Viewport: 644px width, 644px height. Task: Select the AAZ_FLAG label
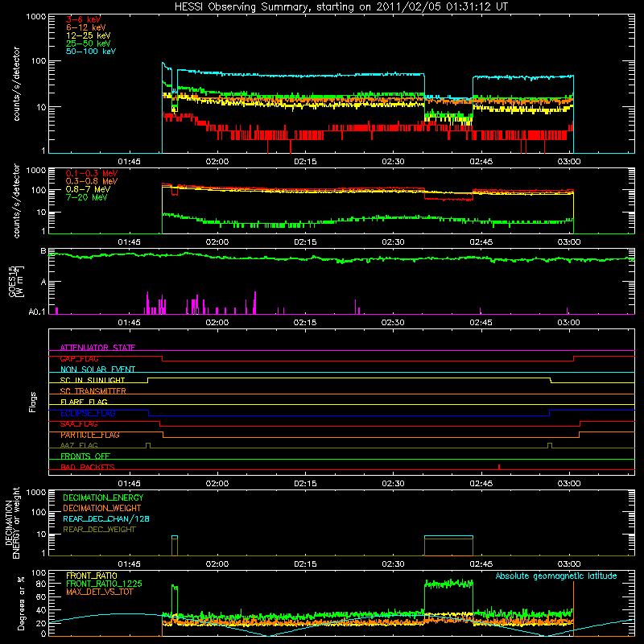79,445
